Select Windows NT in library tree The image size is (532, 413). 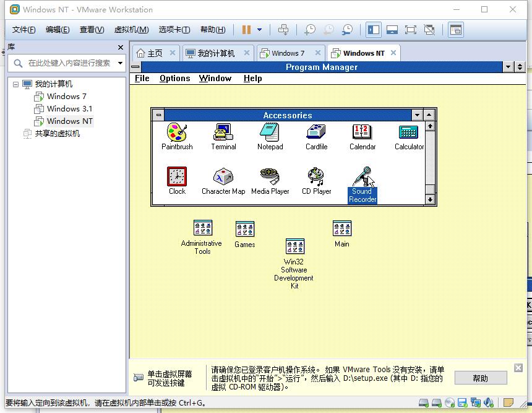pyautogui.click(x=69, y=121)
